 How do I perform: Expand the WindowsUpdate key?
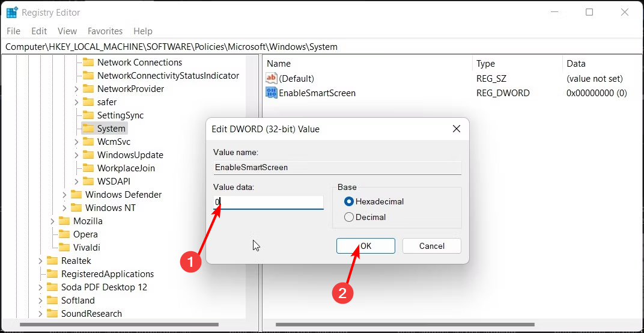coord(76,155)
